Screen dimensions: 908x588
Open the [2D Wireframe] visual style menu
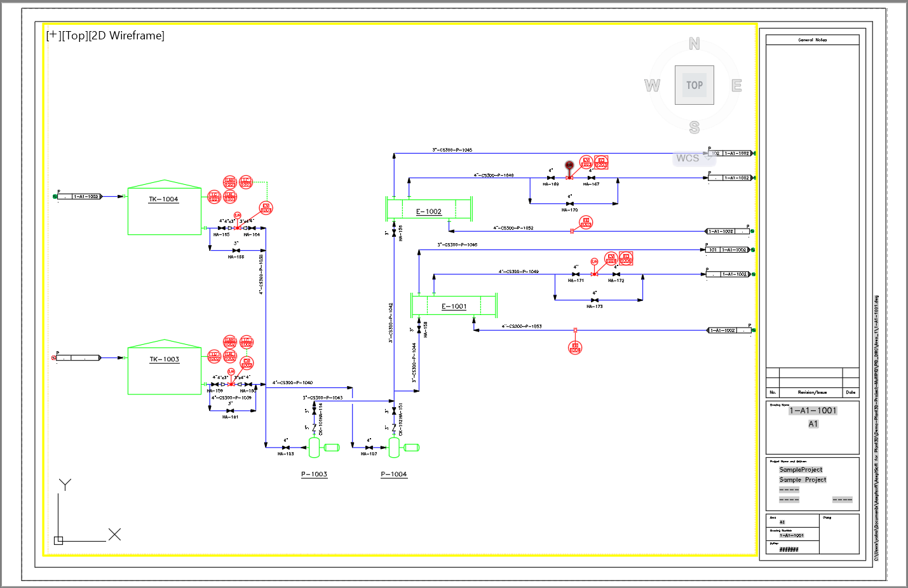point(126,36)
